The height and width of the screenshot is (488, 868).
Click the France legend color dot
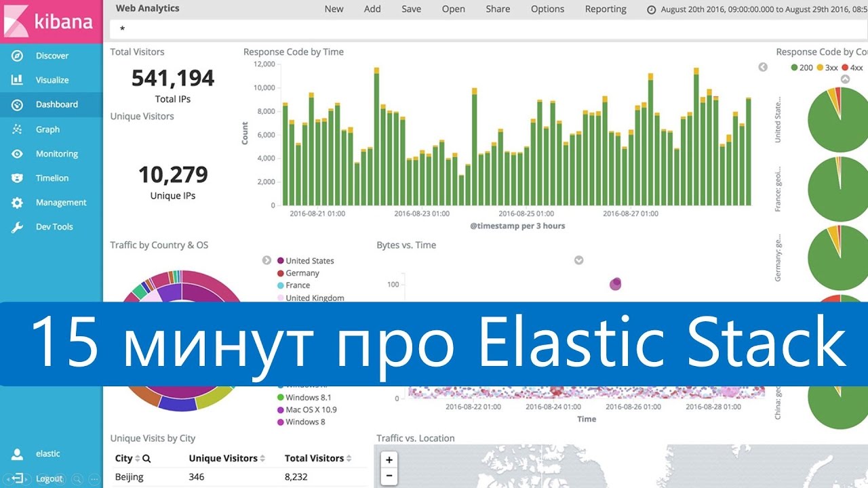pos(280,285)
